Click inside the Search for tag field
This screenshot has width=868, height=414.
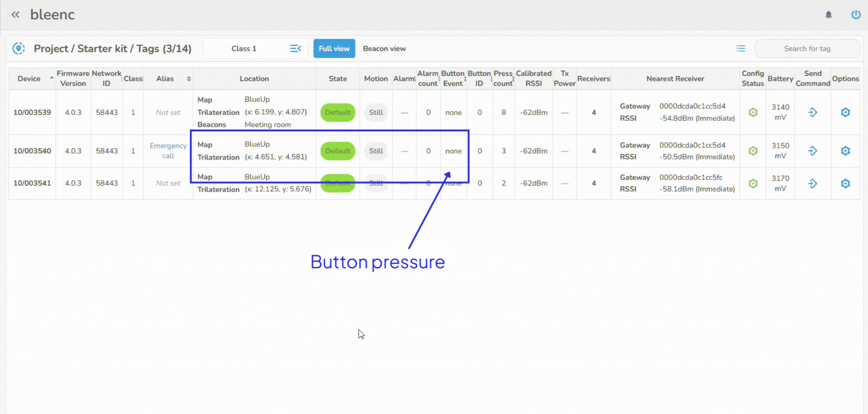tap(807, 48)
